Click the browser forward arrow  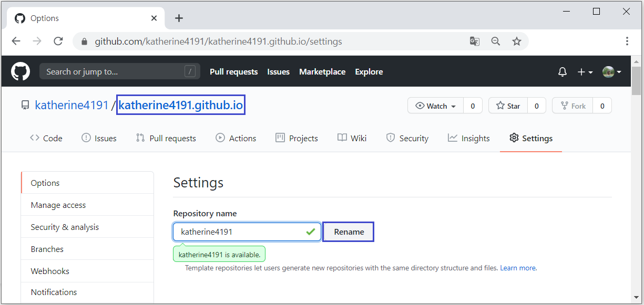pyautogui.click(x=37, y=41)
